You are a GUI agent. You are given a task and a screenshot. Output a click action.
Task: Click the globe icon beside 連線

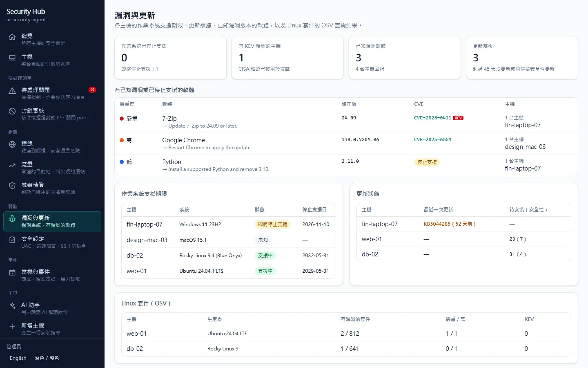click(x=12, y=144)
